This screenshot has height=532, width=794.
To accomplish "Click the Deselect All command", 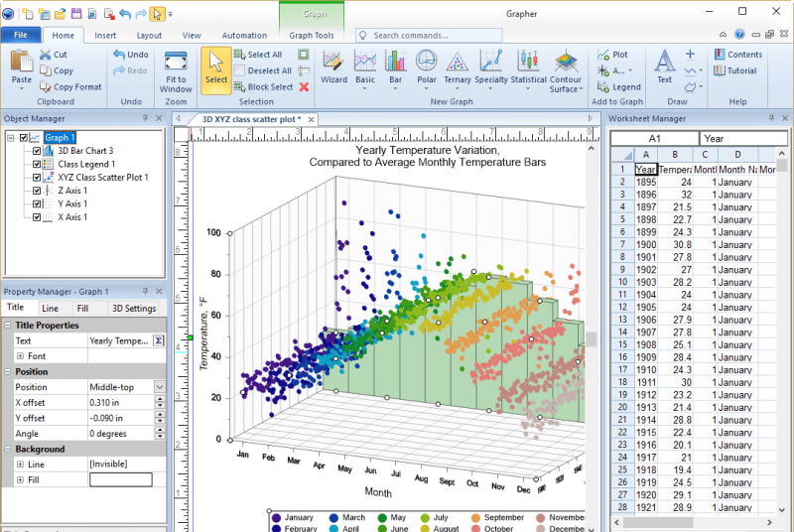I will (x=262, y=70).
